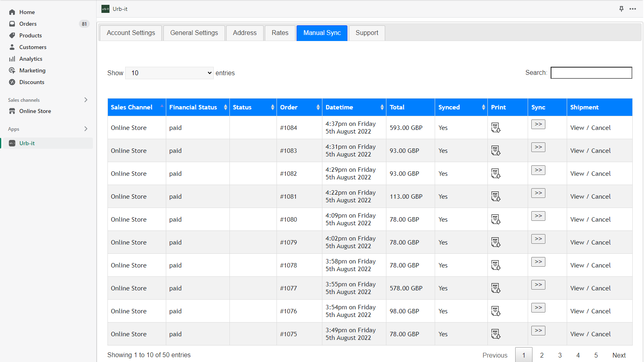Open the Show entries count dropdown

[169, 73]
